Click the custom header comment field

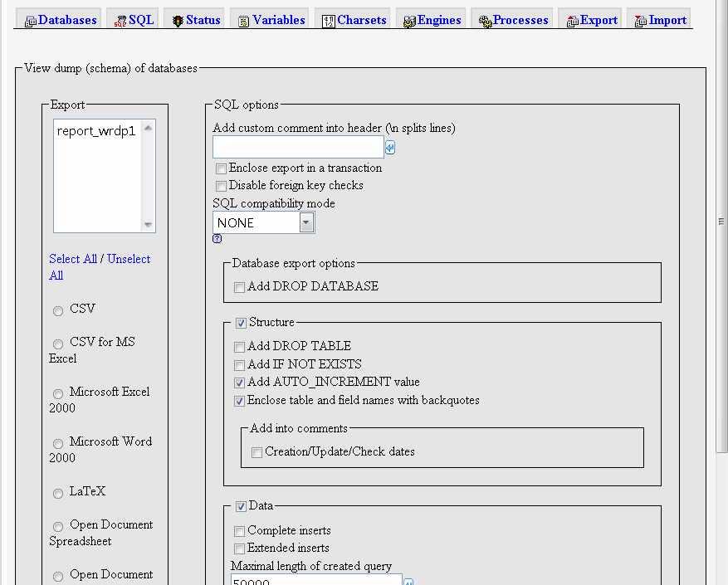point(298,148)
